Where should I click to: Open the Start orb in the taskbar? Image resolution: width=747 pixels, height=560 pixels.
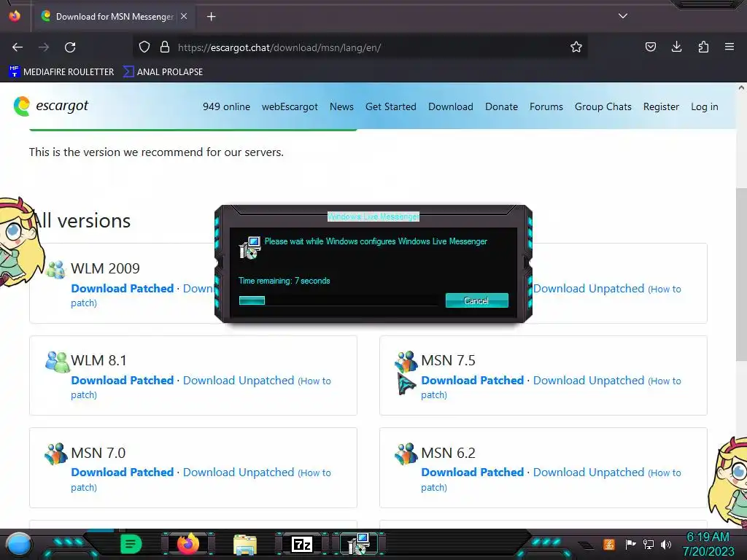tap(19, 544)
